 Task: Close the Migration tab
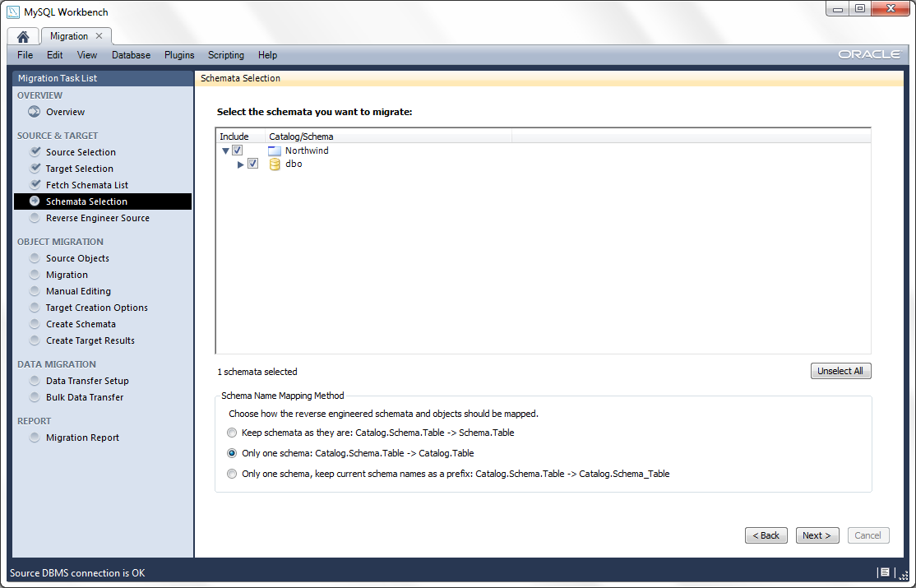(x=99, y=36)
